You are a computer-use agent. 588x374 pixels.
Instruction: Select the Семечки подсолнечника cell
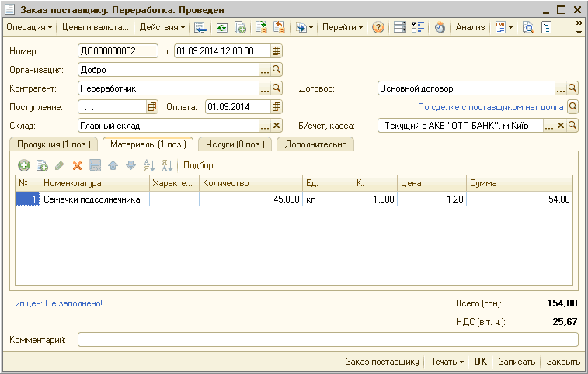point(95,199)
